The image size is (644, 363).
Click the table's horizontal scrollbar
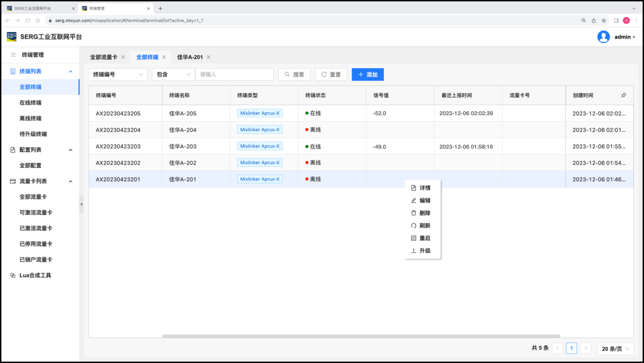point(361,336)
